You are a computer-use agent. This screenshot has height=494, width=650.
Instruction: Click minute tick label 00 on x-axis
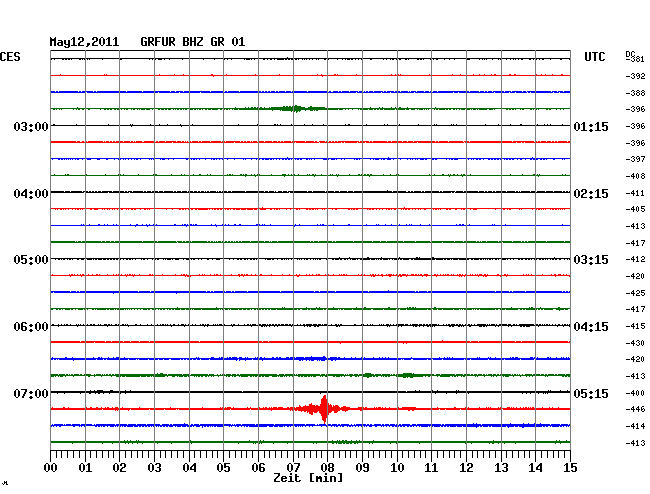click(51, 467)
